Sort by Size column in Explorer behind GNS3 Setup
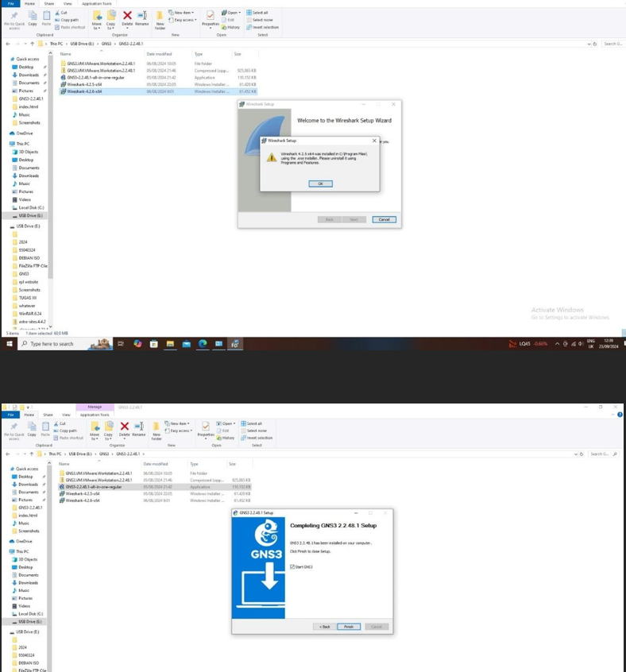The width and height of the screenshot is (626, 672). (x=232, y=464)
